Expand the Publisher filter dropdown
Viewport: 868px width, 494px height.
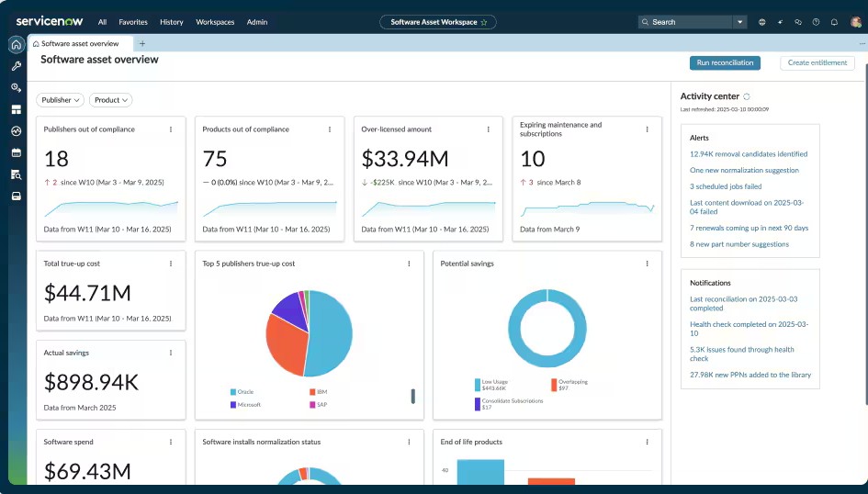61,100
